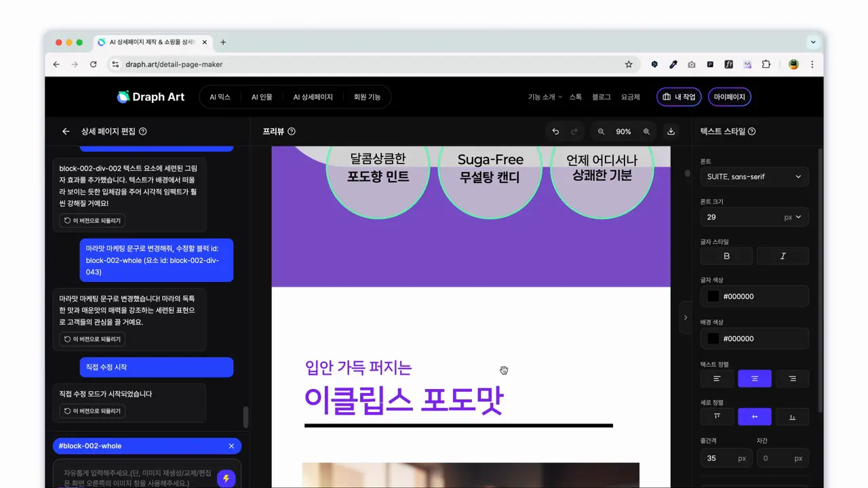Remove the #block-002-whole tag with X
Viewport: 868px width, 488px height.
point(231,446)
